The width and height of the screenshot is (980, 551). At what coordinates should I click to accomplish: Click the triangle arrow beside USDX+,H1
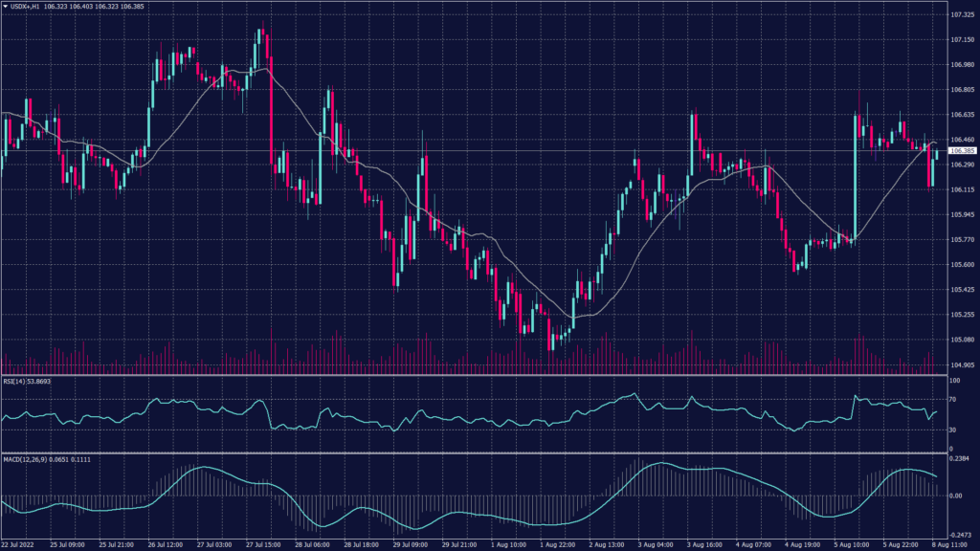point(5,7)
